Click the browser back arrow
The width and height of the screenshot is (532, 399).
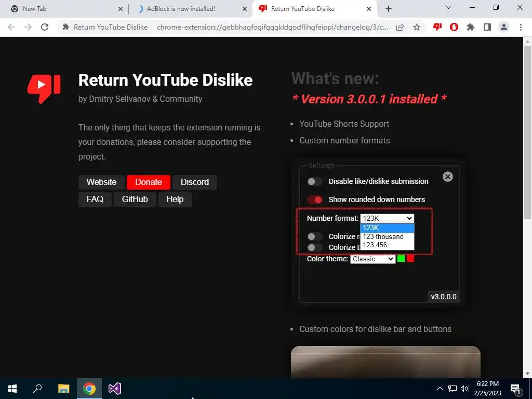[x=11, y=27]
